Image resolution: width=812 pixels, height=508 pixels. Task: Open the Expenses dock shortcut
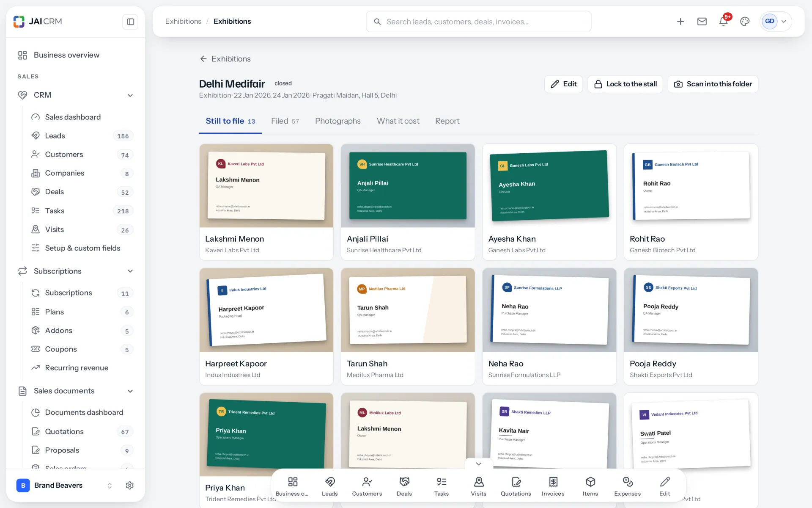pos(628,486)
